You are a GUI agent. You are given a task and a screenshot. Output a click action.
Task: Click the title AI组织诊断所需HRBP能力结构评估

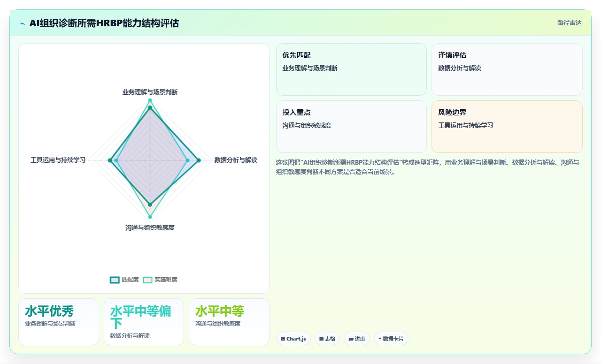pyautogui.click(x=104, y=23)
